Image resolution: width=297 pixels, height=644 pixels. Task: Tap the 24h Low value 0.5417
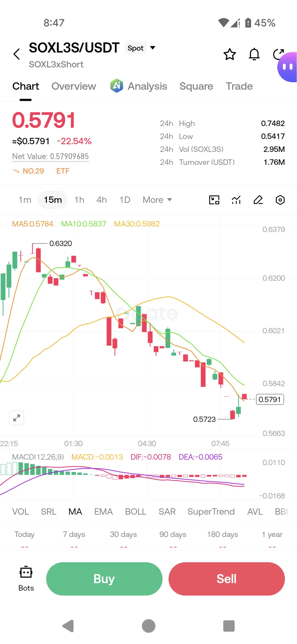pyautogui.click(x=273, y=136)
